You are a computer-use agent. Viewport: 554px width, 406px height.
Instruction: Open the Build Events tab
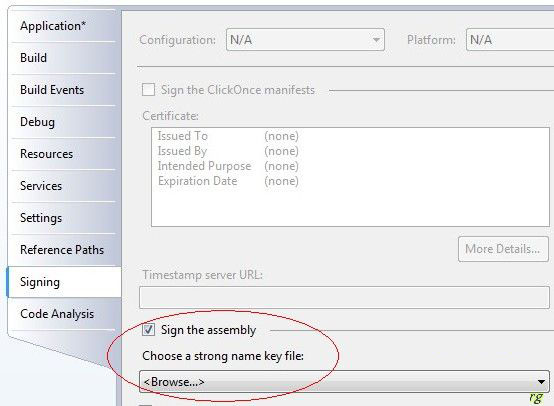pyautogui.click(x=63, y=90)
